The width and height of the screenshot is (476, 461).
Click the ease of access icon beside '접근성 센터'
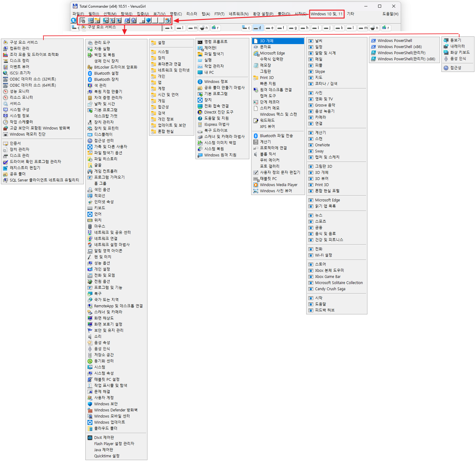(90, 141)
